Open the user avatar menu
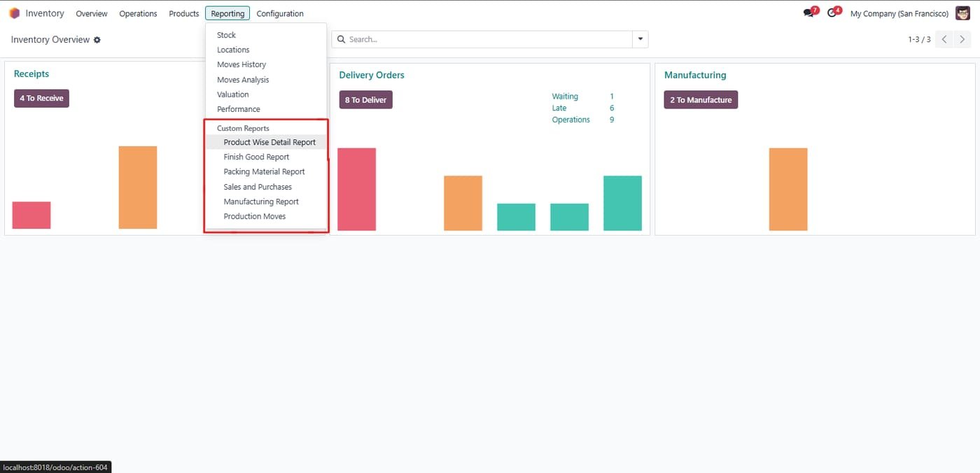Image resolution: width=980 pixels, height=473 pixels. coord(962,13)
